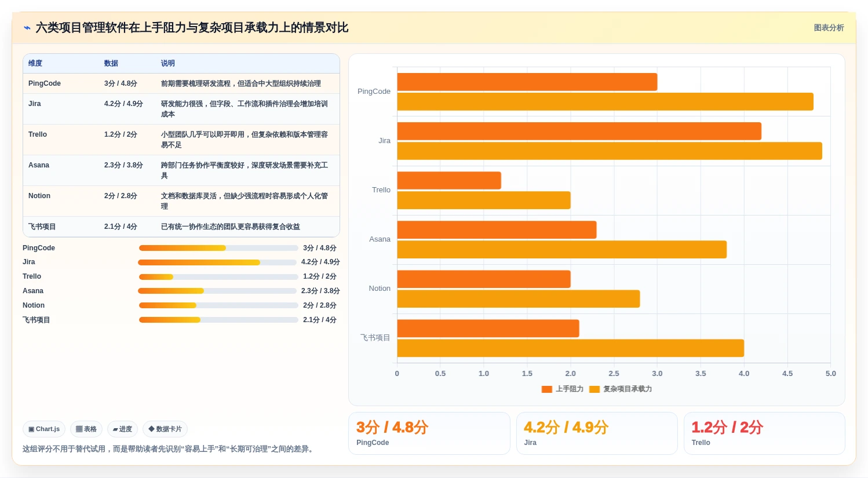Click the Jira 复杂项目承载力 chart bar
The image size is (868, 478).
coord(610,151)
